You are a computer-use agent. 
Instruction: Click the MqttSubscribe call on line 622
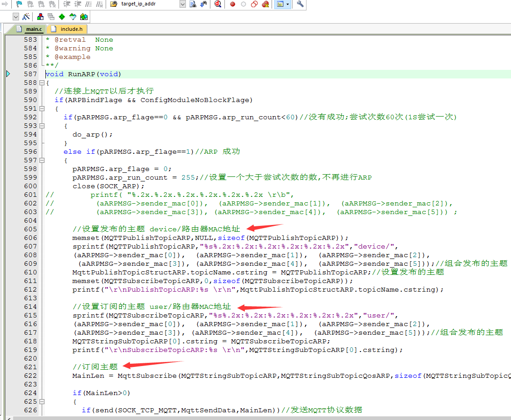[146, 376]
